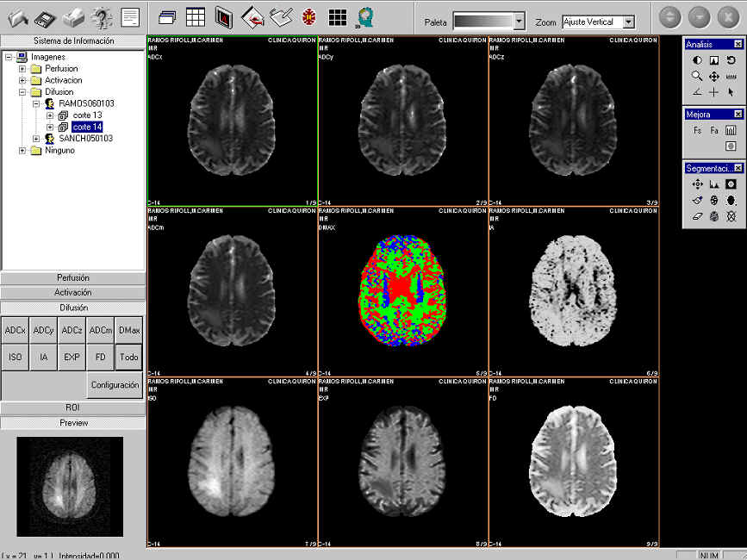Select corte 13 in the tree
This screenshot has height=560, width=747.
87,115
